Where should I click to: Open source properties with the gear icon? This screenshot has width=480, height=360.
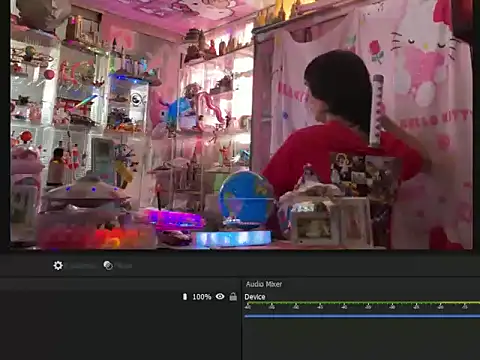tap(58, 265)
